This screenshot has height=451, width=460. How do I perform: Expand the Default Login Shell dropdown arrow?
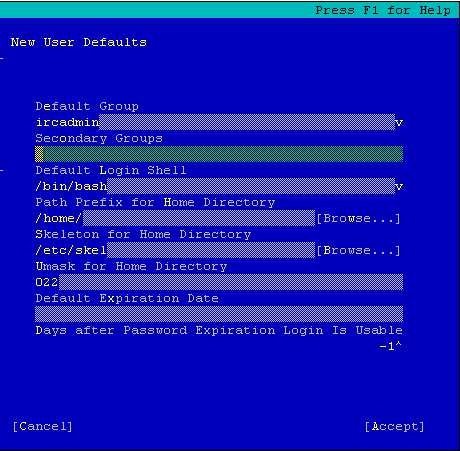(x=399, y=186)
